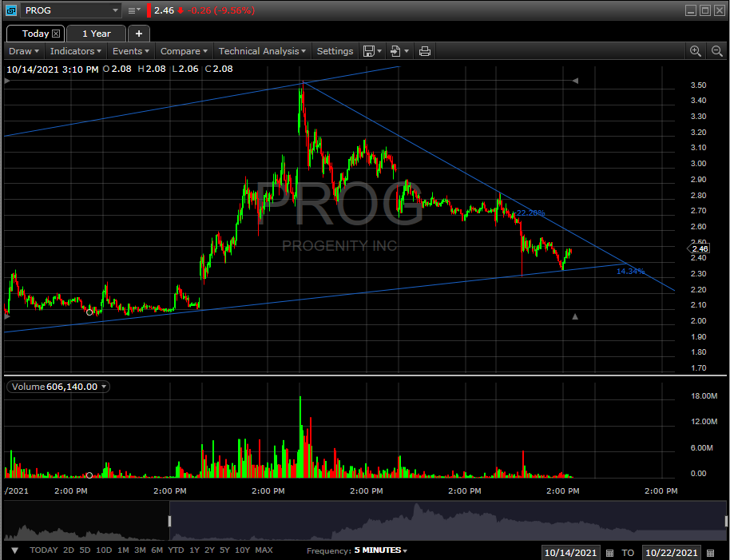
Task: Select the YTD time range
Action: click(176, 550)
